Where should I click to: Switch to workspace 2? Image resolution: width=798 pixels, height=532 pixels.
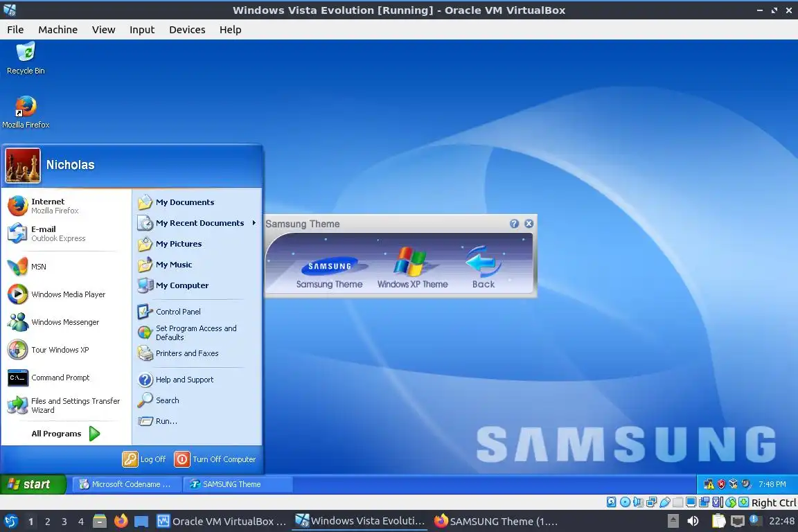[x=47, y=522]
